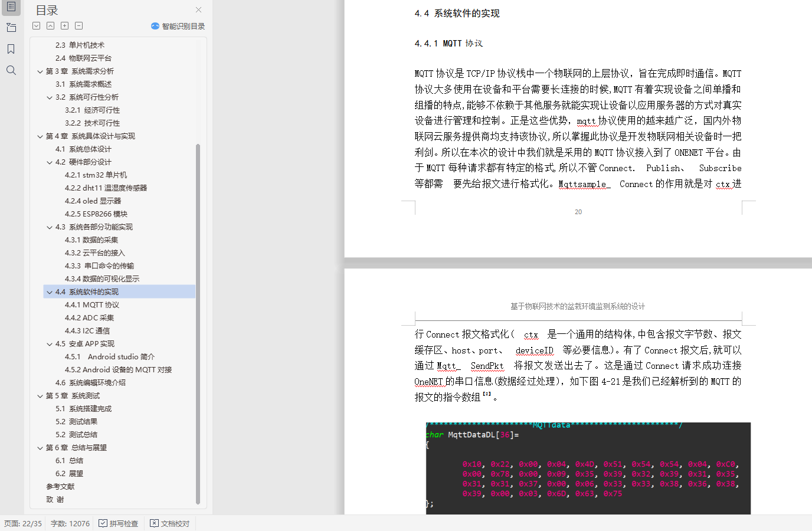Viewport: 812px width, 531px height.
Task: Click the 智能识别目录 button label
Action: click(x=184, y=26)
